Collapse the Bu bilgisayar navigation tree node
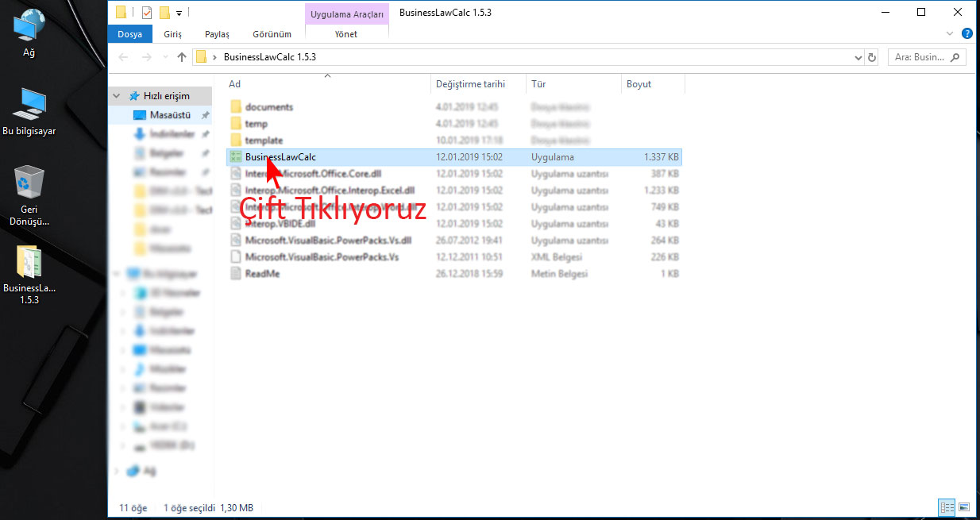This screenshot has width=980, height=520. pos(117,273)
